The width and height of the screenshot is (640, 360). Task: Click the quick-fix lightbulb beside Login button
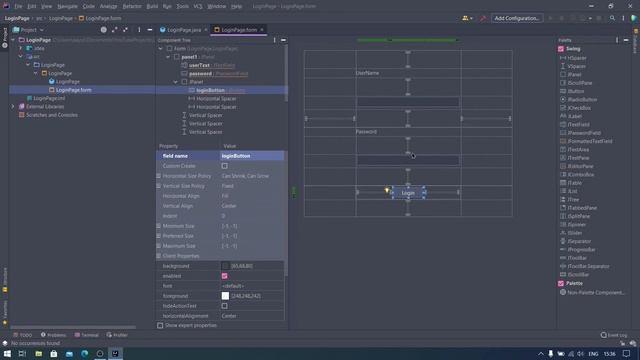(x=387, y=190)
